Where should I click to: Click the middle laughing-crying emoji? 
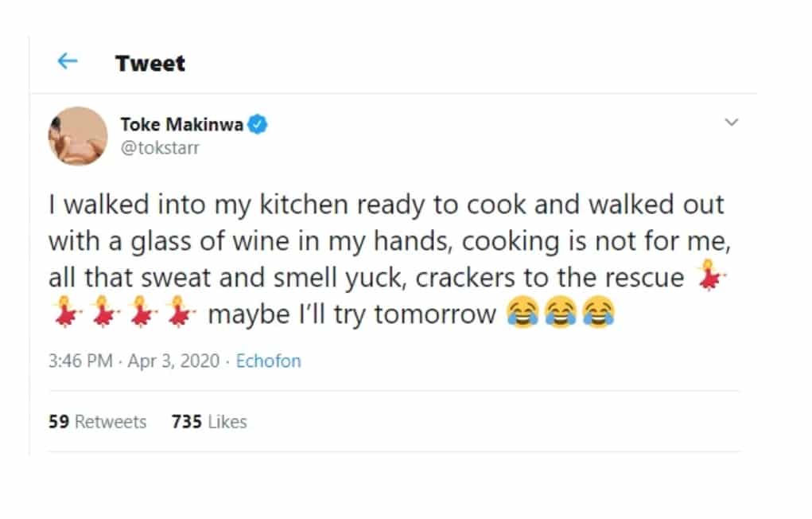click(x=561, y=314)
